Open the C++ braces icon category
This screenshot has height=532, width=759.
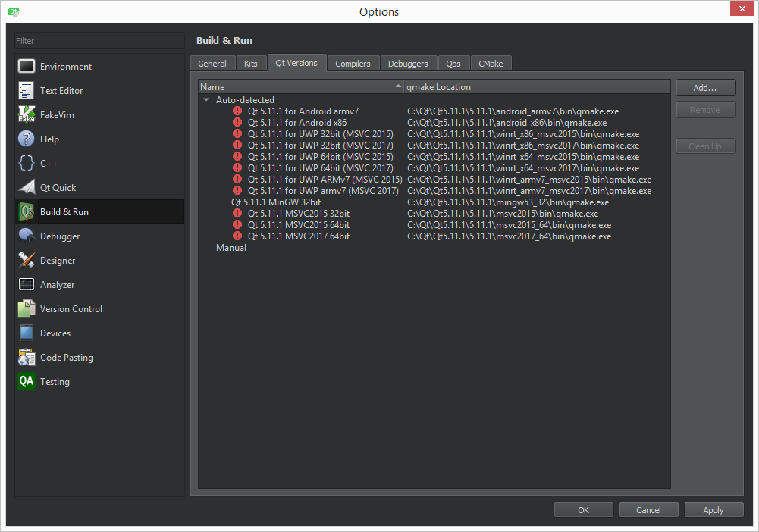[27, 164]
